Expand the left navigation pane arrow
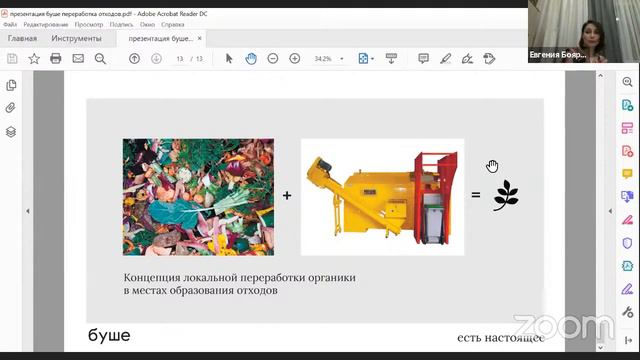The width and height of the screenshot is (640, 360). click(28, 211)
